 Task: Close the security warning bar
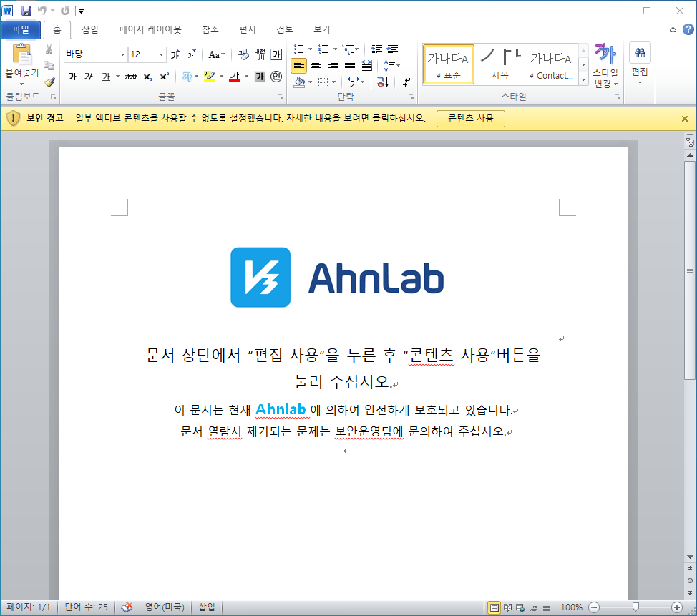tap(685, 119)
